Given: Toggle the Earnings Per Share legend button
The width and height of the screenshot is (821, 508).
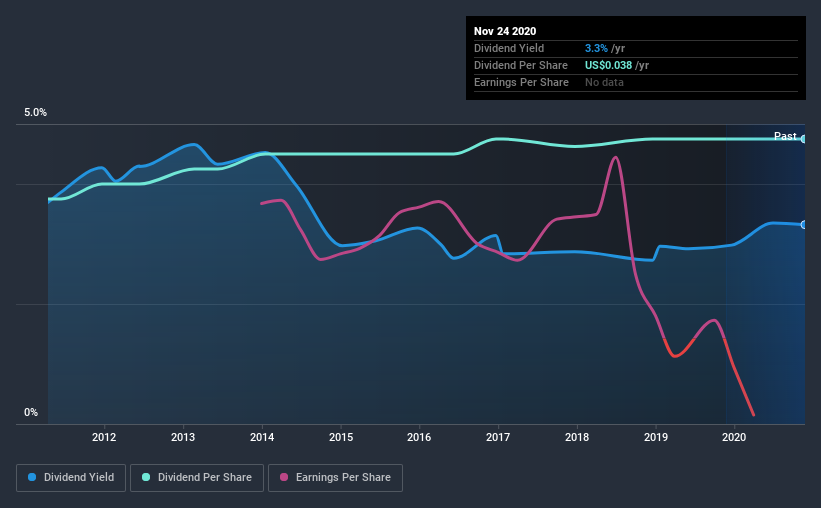Looking at the screenshot, I should tap(336, 478).
